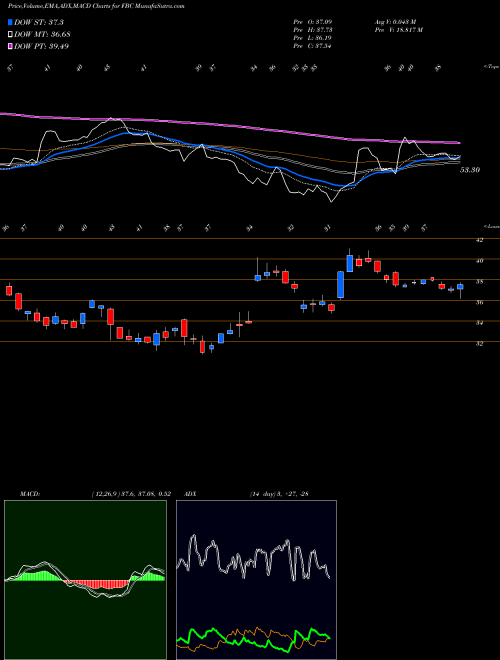
Task: Click the blue DOW ST legend swatch
Action: [11, 22]
